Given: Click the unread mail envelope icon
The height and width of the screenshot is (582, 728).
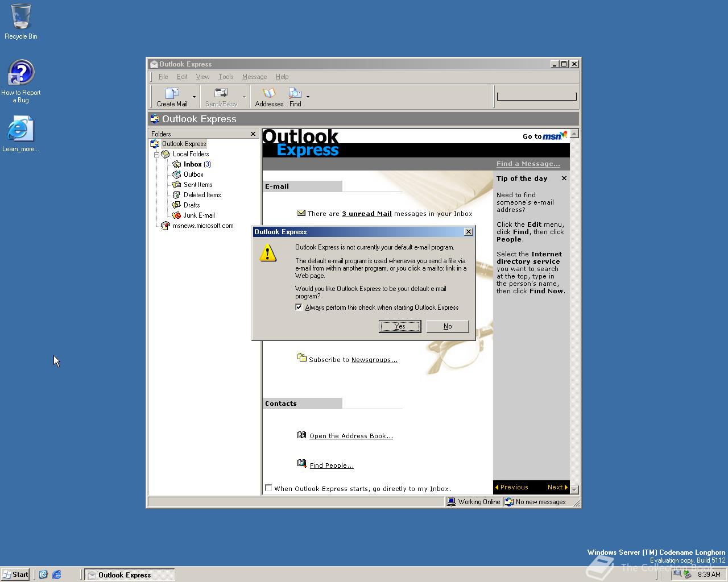Looking at the screenshot, I should [x=301, y=213].
